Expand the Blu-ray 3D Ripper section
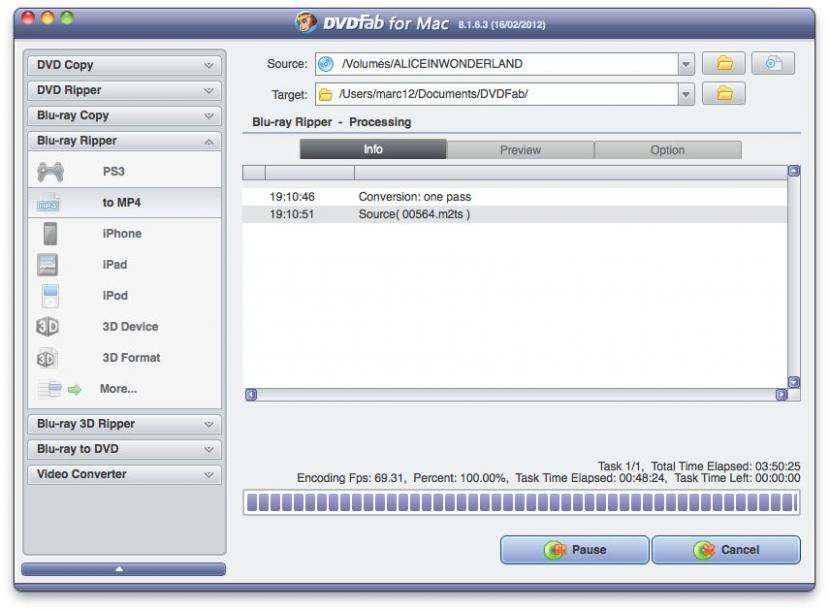 122,424
